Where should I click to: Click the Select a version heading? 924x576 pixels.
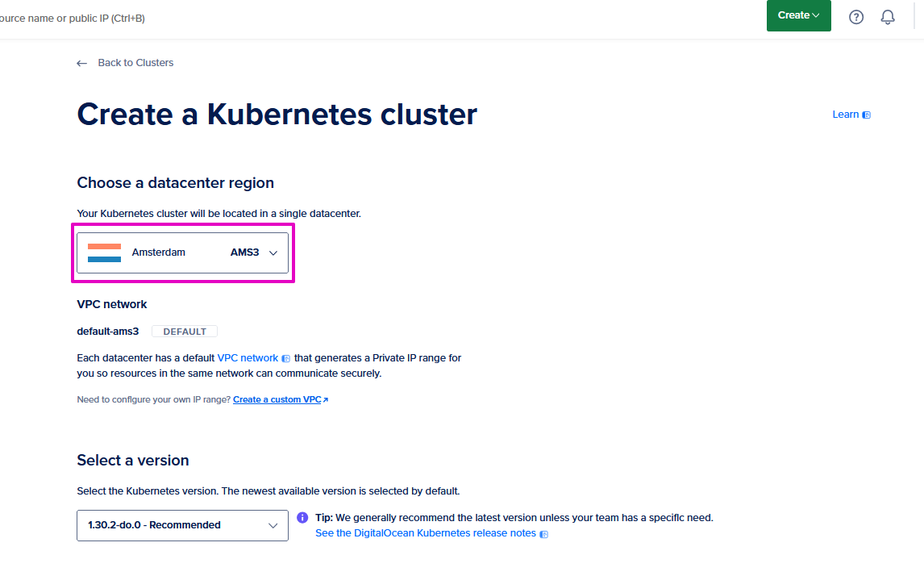(133, 461)
